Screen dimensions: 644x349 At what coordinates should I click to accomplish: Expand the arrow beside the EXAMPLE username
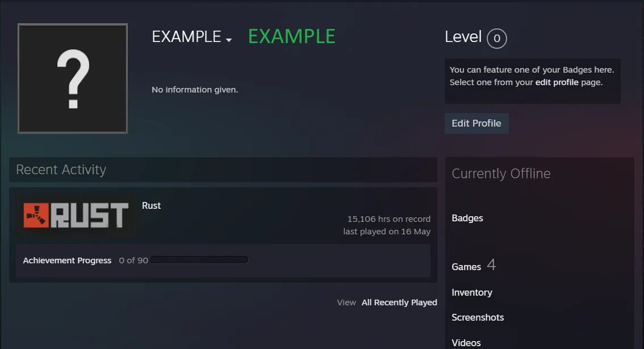pos(229,40)
